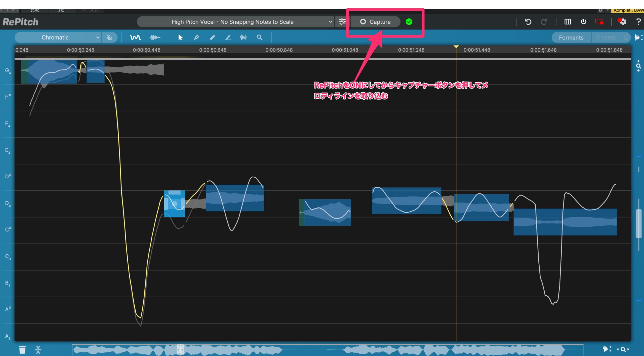Toggle the RePitch power bypass button
This screenshot has height=356, width=644.
583,22
